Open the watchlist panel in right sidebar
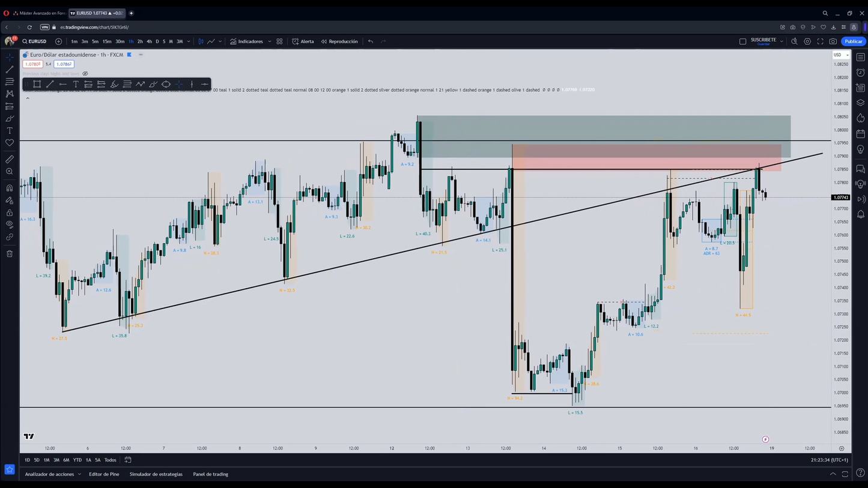The width and height of the screenshot is (868, 488). tap(861, 57)
